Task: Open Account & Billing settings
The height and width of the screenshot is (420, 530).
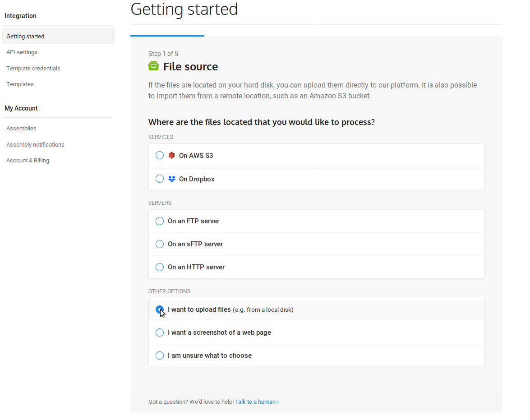Action: [x=28, y=161]
